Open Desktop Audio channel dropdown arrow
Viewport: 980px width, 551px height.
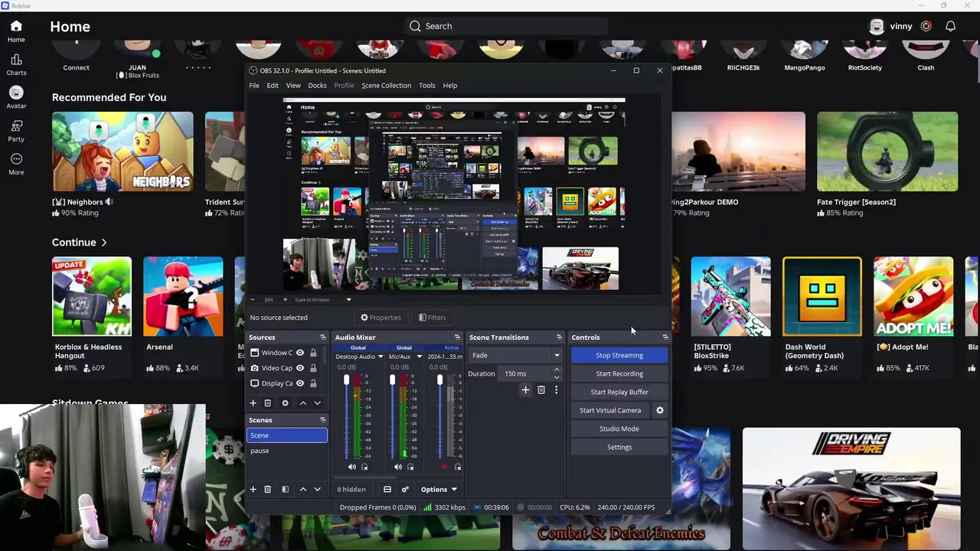tap(380, 357)
